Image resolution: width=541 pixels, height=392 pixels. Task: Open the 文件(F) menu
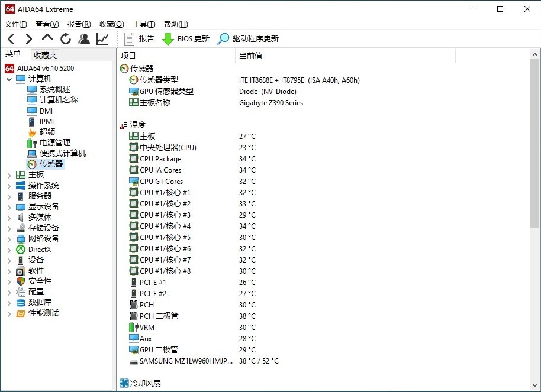(16, 24)
